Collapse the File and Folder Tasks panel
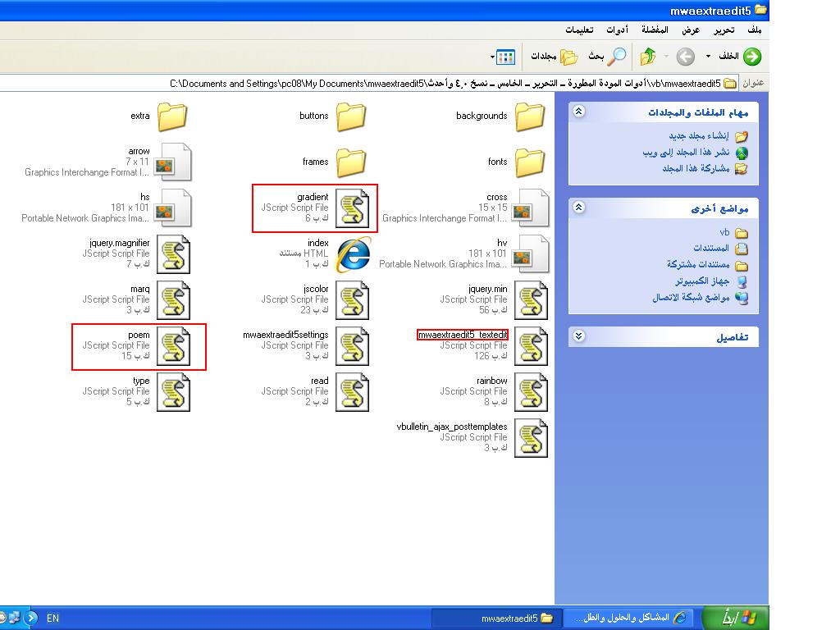The image size is (840, 630). click(579, 112)
